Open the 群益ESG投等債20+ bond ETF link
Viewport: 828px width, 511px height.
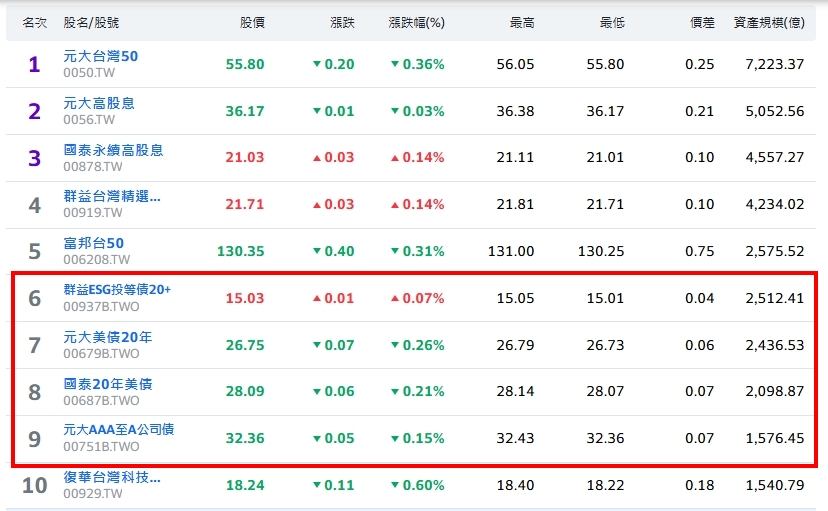tap(117, 290)
